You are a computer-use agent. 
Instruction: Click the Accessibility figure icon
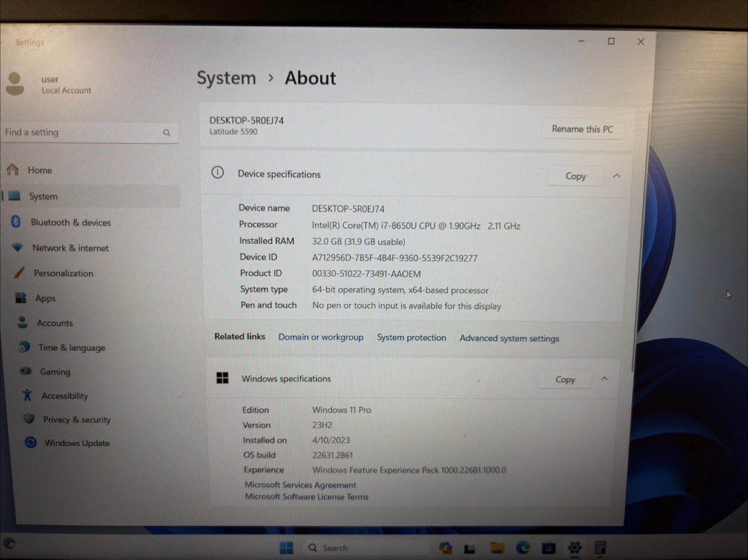coord(27,395)
